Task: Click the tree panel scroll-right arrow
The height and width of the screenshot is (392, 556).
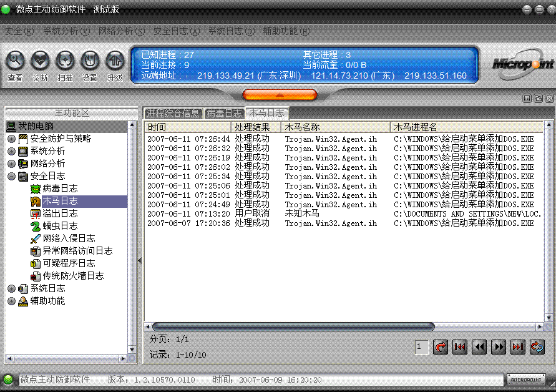Action: pos(123,359)
